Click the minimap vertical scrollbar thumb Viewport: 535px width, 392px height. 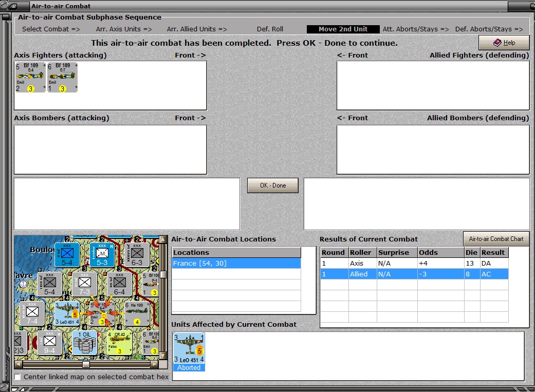(x=163, y=275)
